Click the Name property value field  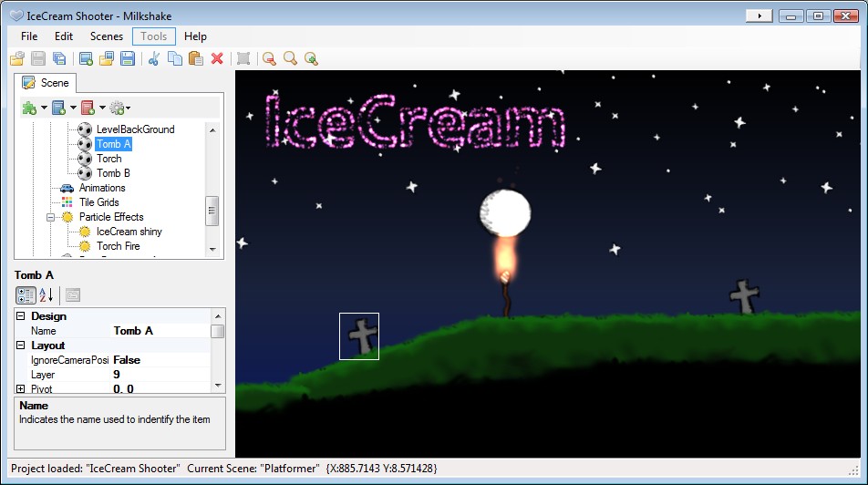click(161, 331)
